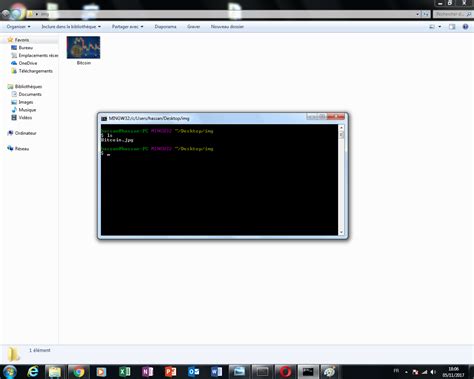Open File Explorer taskbar icon
This screenshot has height=379, width=474.
tap(55, 372)
